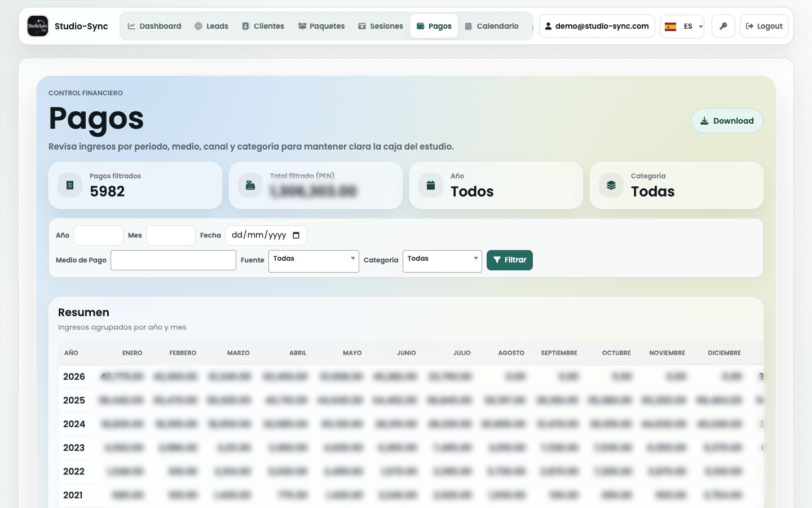Click the Pagos filtrados receipt icon
The height and width of the screenshot is (508, 812).
coord(70,185)
